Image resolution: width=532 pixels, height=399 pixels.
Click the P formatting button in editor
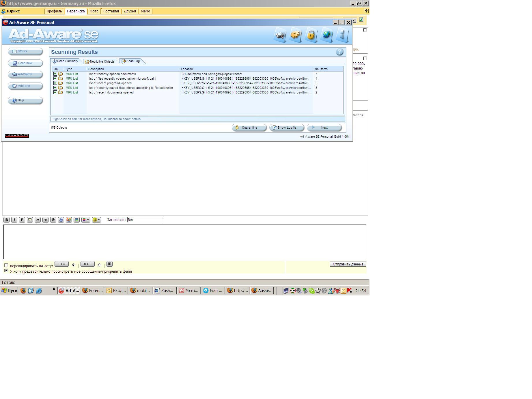tap(22, 220)
